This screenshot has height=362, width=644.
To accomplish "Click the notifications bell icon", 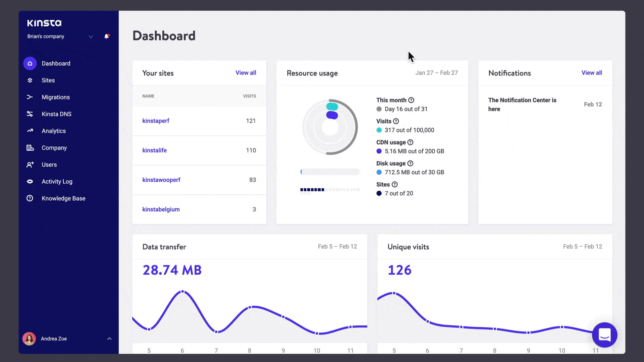I will coord(107,36).
